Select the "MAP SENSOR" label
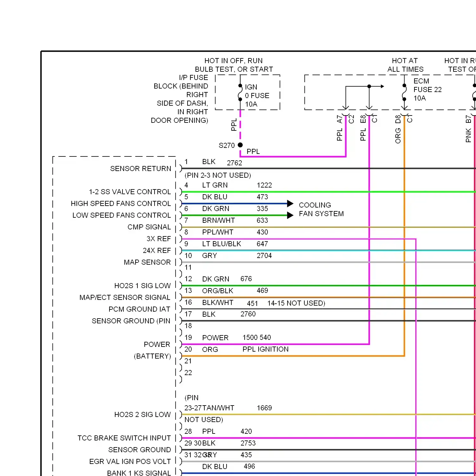 (x=147, y=262)
